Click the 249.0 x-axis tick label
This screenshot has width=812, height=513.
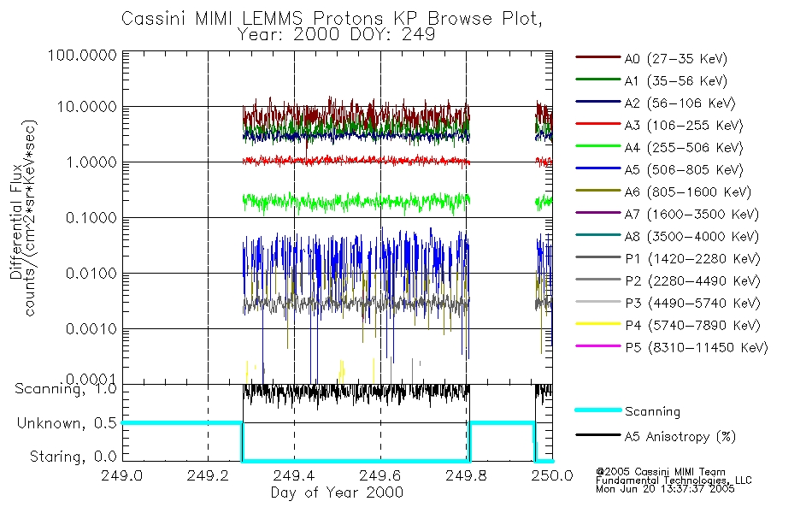(121, 475)
